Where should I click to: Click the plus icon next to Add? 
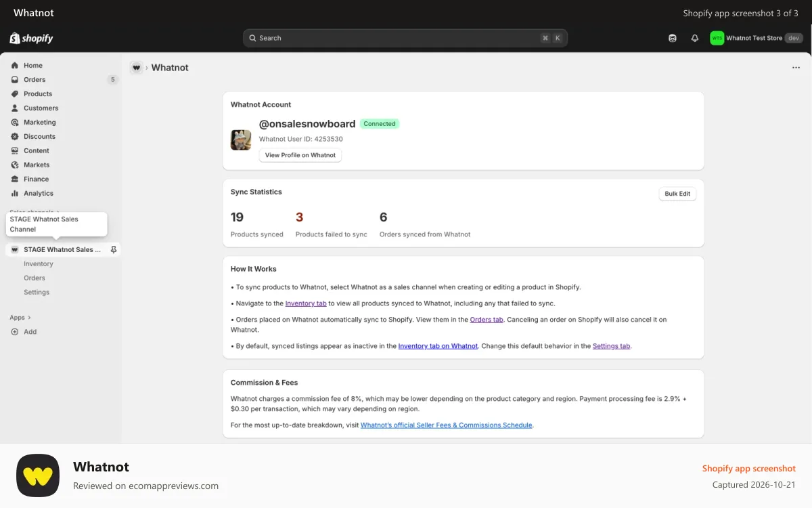(x=15, y=332)
